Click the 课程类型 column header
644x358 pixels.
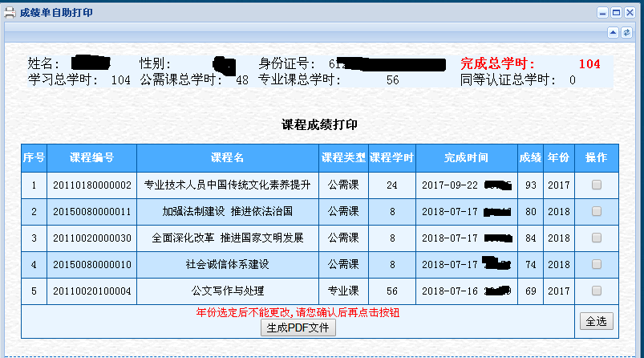[x=343, y=157]
